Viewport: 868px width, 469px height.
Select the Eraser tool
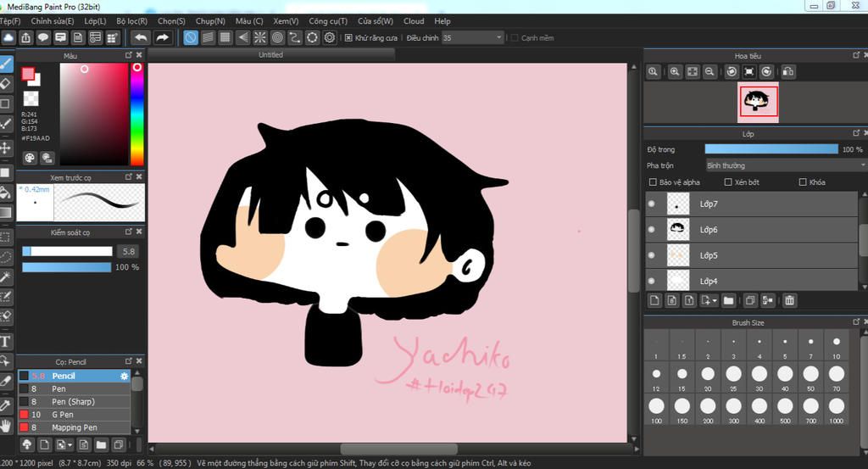click(x=6, y=84)
